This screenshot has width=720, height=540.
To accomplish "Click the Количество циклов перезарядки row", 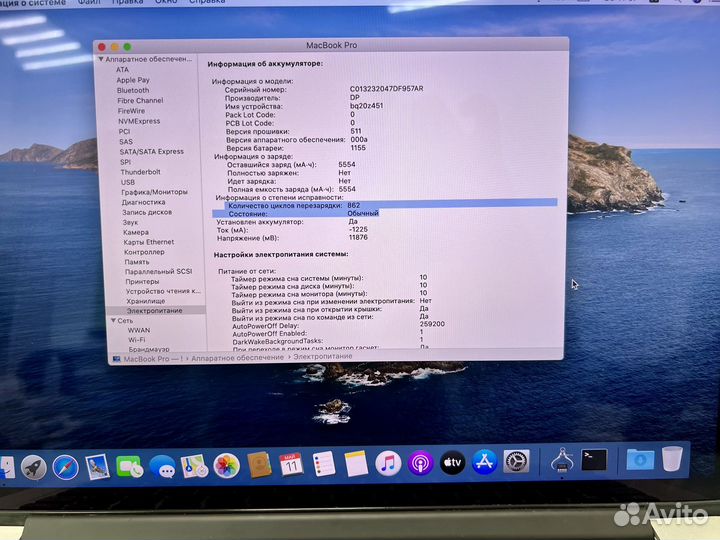I will [x=391, y=205].
